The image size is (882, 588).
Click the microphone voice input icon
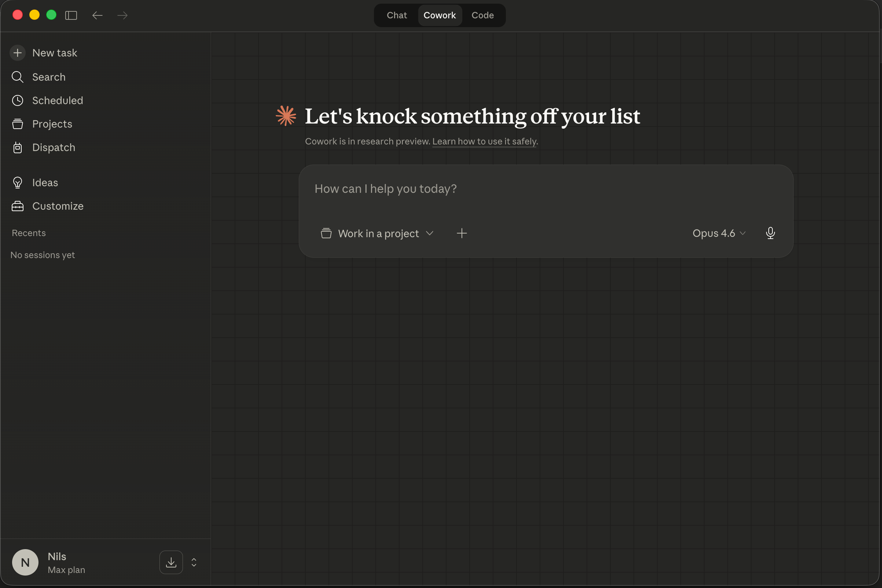770,233
